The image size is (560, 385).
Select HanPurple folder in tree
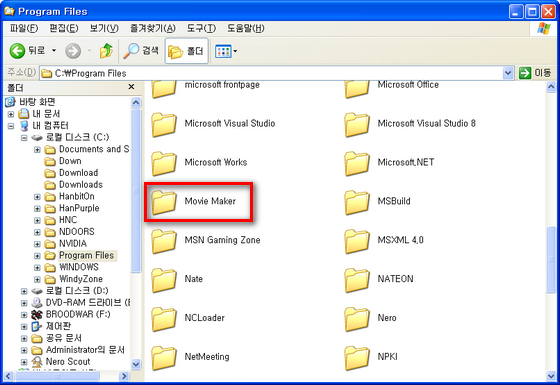(x=79, y=208)
